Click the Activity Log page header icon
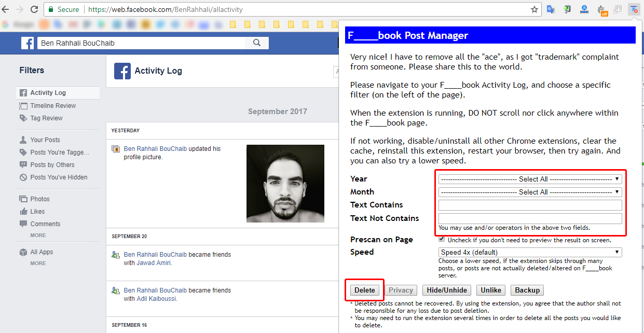 (122, 71)
